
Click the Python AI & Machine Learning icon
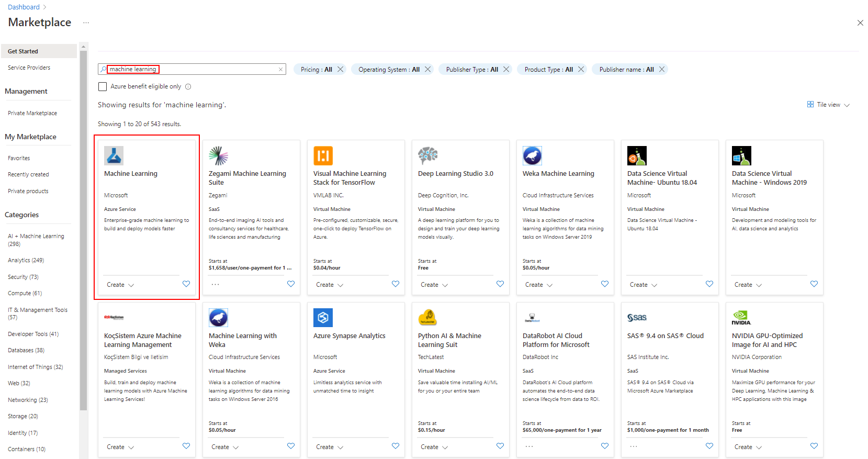point(427,318)
